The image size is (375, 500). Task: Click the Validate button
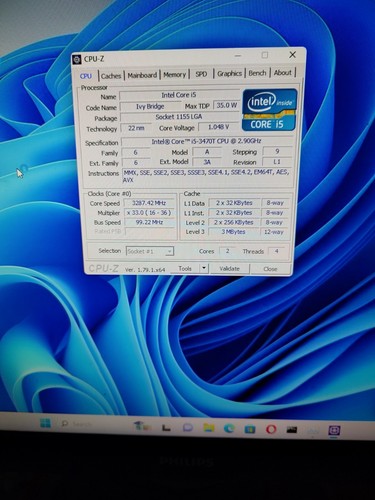coord(229,268)
